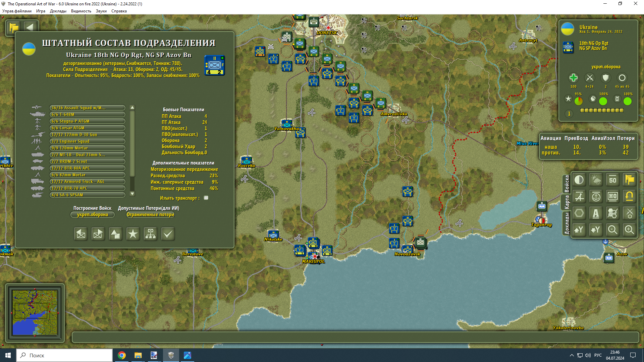This screenshot has width=644, height=362.
Task: Click the down-arrow Y unit button
Action: (596, 230)
